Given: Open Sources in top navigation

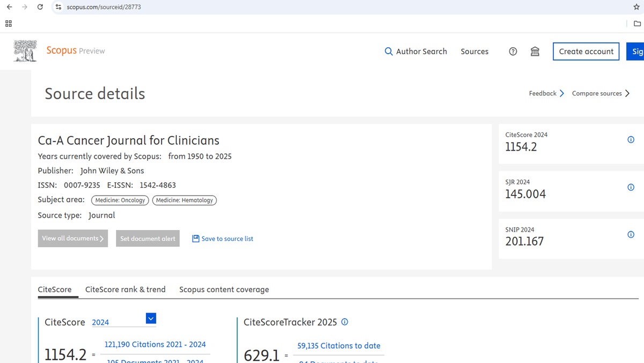Looking at the screenshot, I should [x=474, y=51].
